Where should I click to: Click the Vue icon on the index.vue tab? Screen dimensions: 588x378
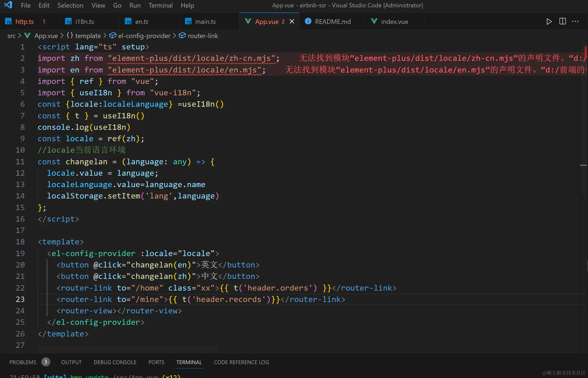[x=374, y=21]
